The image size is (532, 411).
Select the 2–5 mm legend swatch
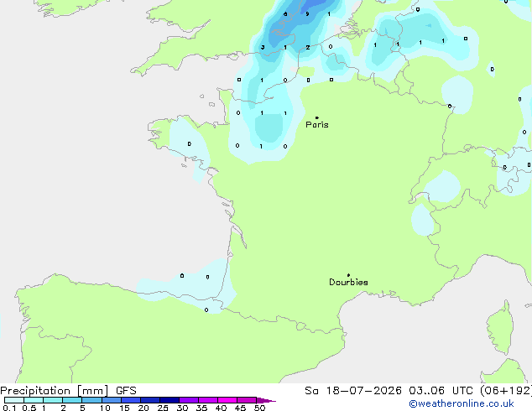coord(72,400)
